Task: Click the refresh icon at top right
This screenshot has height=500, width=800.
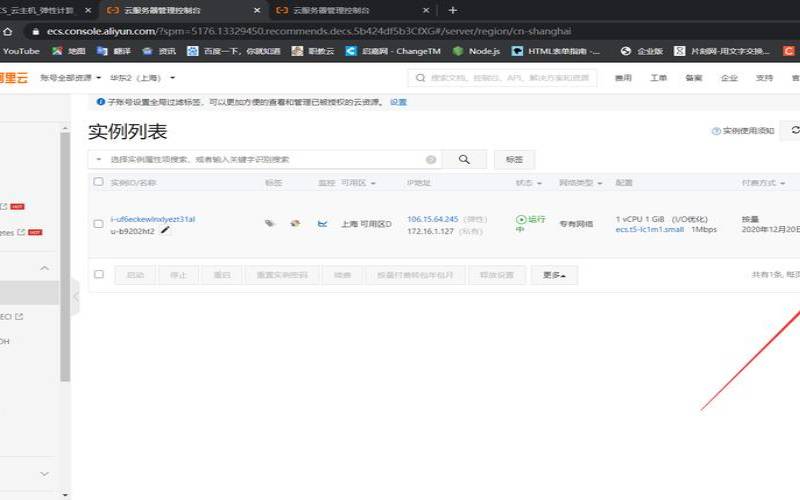Action: 795,130
